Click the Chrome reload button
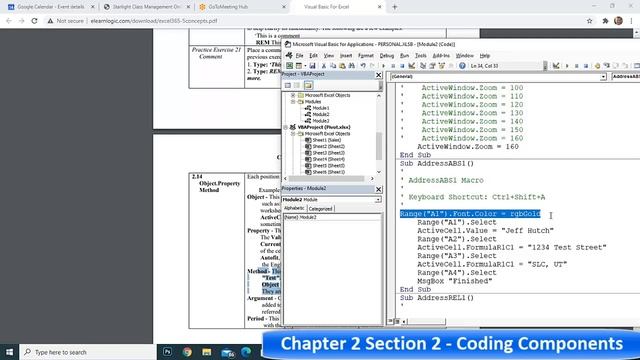 (x=34, y=21)
